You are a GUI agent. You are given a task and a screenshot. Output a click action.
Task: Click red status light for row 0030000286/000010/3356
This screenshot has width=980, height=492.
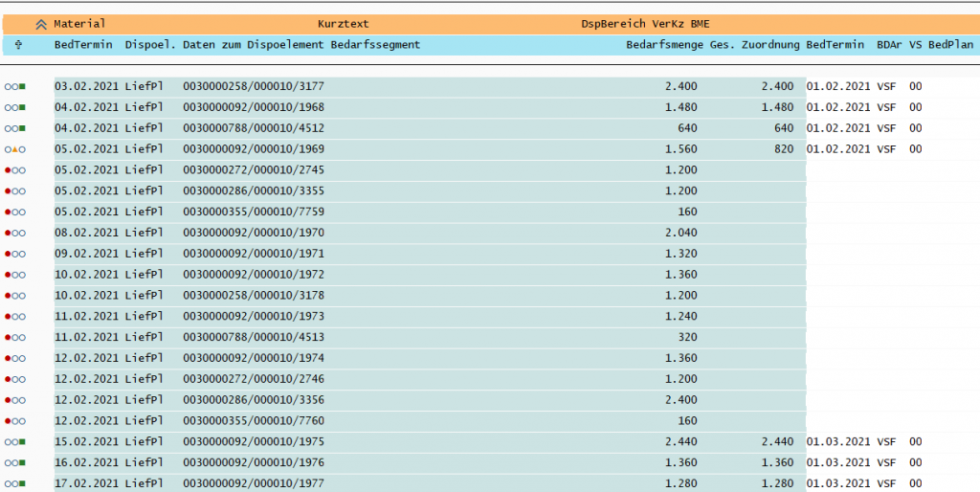coord(8,400)
